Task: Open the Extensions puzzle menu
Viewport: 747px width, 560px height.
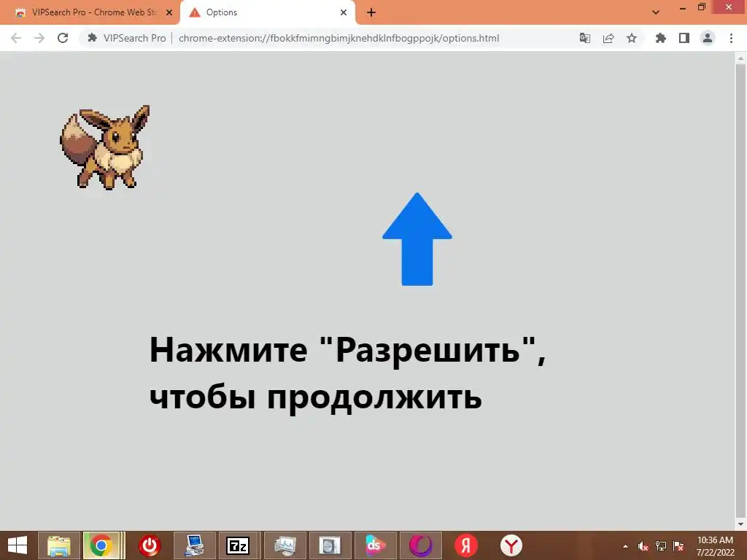Action: click(661, 38)
